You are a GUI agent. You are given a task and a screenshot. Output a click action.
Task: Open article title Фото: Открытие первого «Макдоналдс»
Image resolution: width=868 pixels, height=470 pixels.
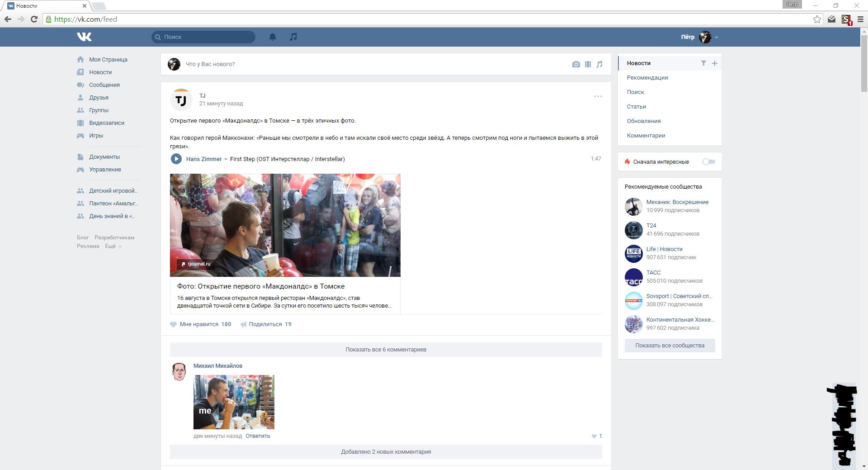click(261, 286)
